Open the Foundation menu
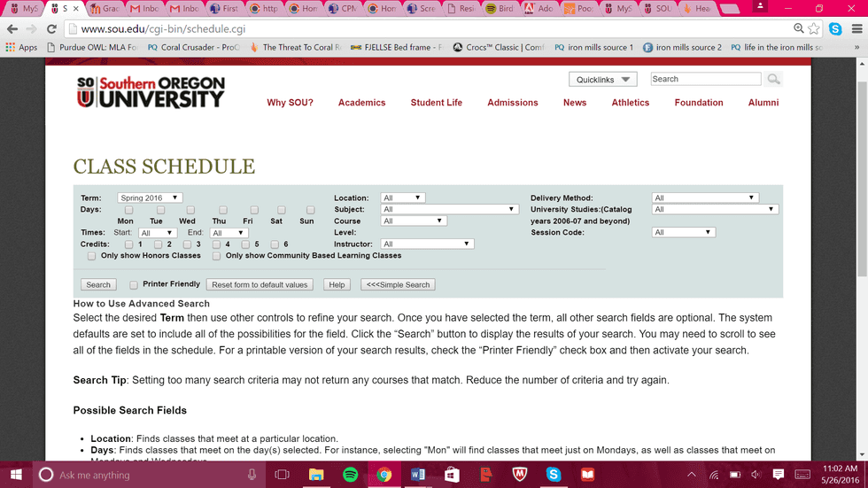Image resolution: width=868 pixels, height=488 pixels. tap(699, 103)
